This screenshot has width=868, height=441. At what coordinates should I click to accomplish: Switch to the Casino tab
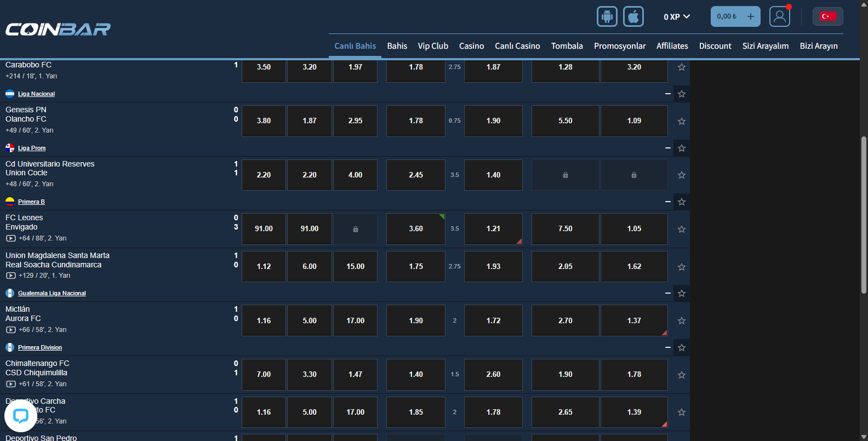click(x=471, y=46)
